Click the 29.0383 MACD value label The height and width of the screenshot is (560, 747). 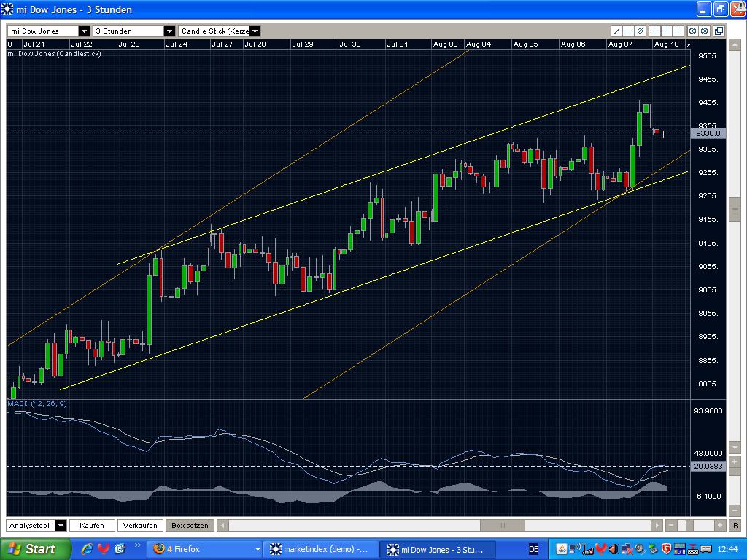(x=708, y=466)
